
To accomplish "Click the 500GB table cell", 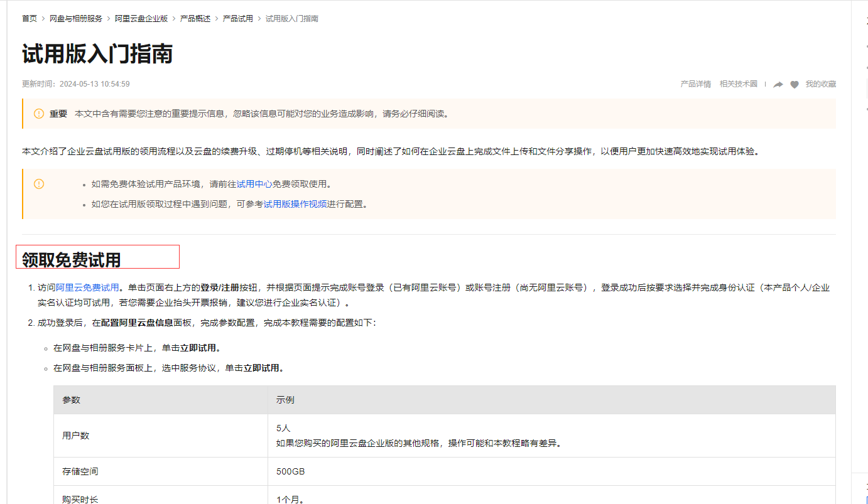I will click(x=551, y=471).
